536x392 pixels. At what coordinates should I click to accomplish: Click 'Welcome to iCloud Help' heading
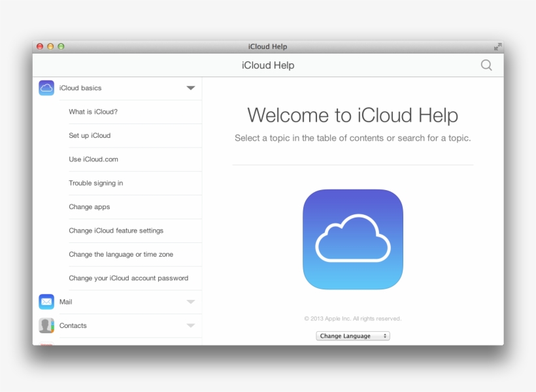353,115
